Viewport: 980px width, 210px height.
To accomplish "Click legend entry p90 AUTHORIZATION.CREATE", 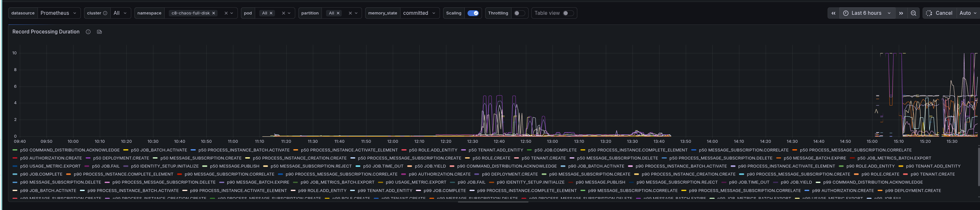I will tap(439, 174).
